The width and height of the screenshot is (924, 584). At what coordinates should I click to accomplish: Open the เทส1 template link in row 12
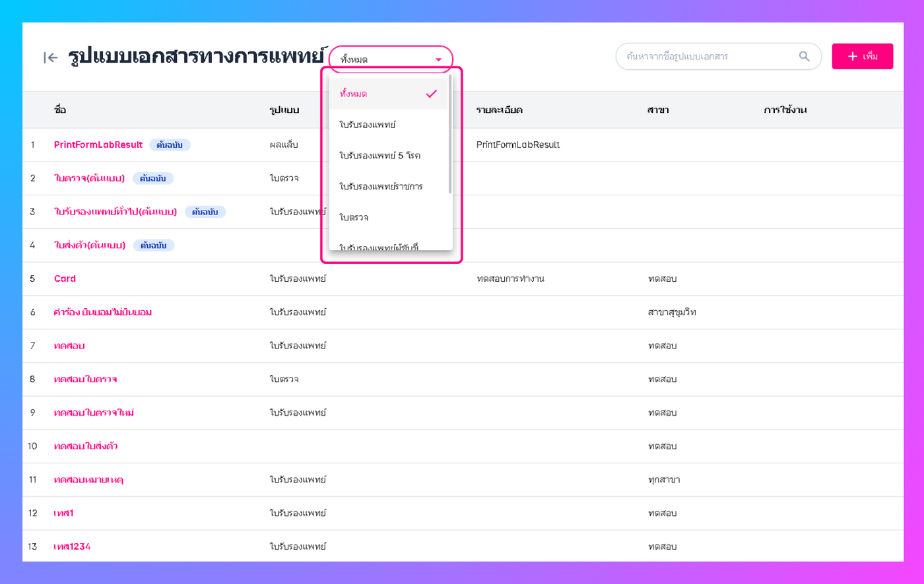(64, 513)
